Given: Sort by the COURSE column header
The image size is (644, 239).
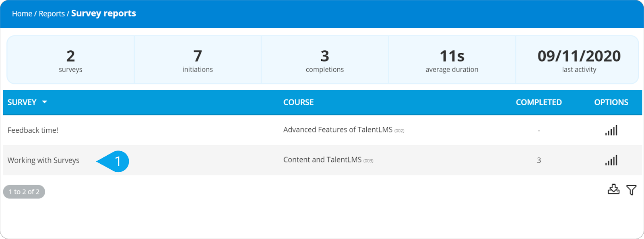Looking at the screenshot, I should (298, 102).
